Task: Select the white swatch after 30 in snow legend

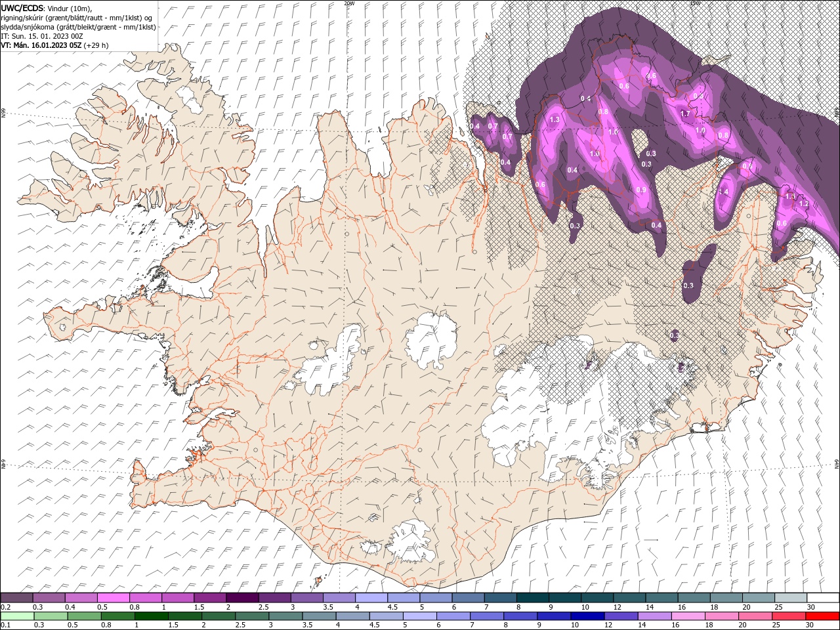Action: 823,598
